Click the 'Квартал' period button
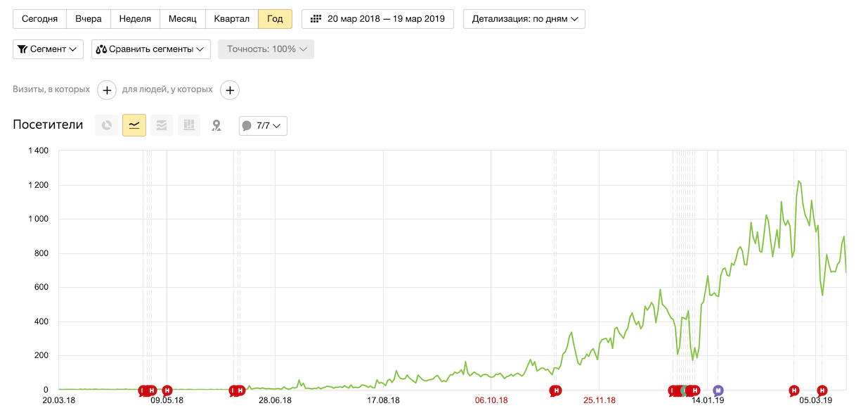The image size is (868, 420). [232, 19]
